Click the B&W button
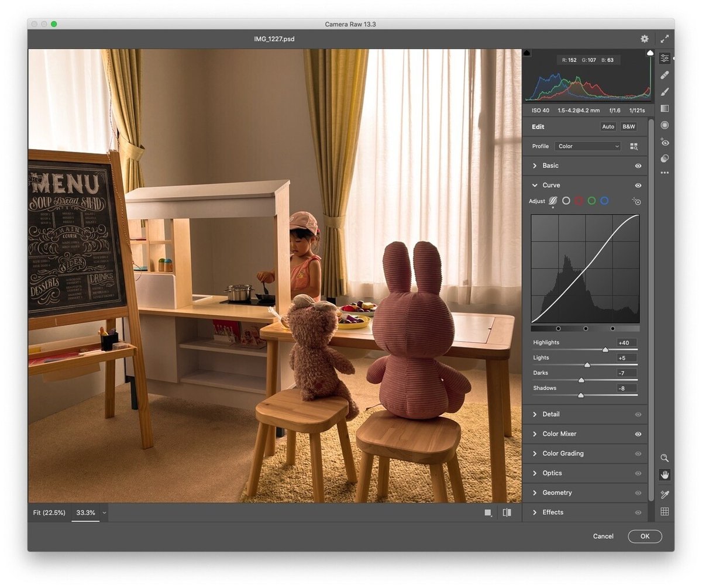 pos(629,126)
